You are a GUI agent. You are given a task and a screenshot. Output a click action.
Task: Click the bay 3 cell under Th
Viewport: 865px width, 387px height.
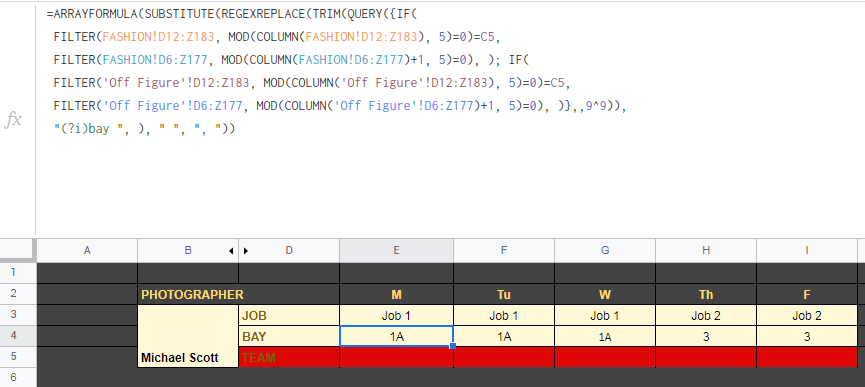pyautogui.click(x=706, y=336)
